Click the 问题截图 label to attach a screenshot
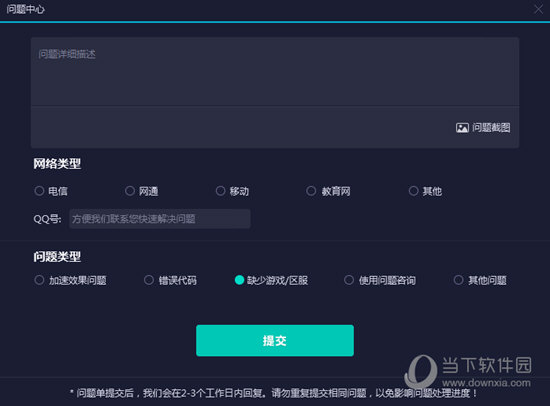The height and width of the screenshot is (406, 550). (491, 128)
